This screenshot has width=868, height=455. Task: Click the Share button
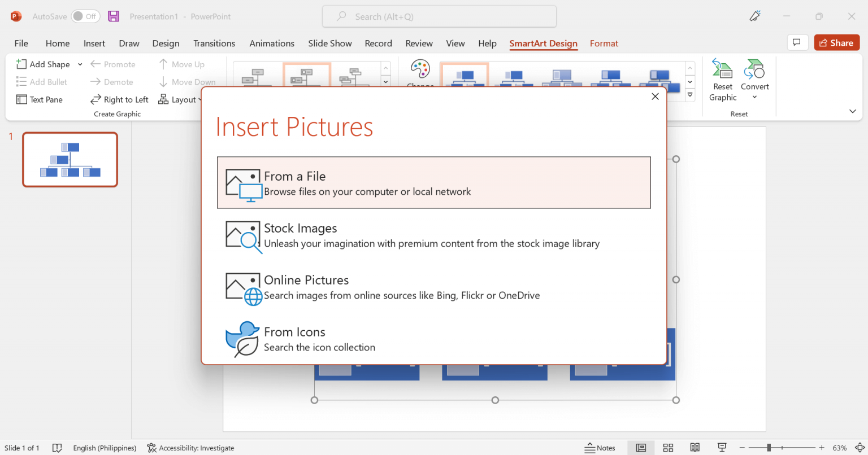click(x=836, y=42)
